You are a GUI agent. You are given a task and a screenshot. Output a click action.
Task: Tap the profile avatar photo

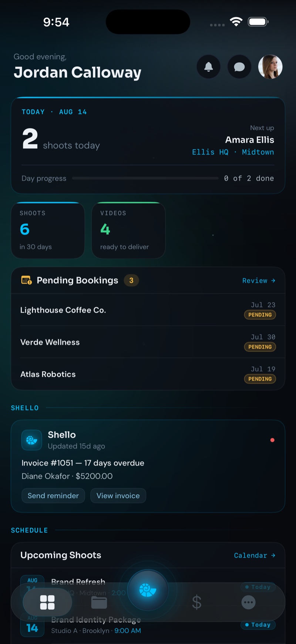click(270, 67)
